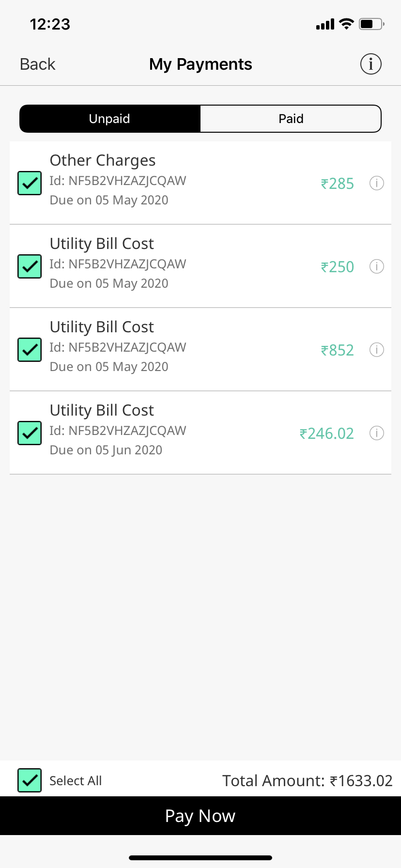This screenshot has width=401, height=868.
Task: Tap the cellular signal bars icon
Action: 325,24
